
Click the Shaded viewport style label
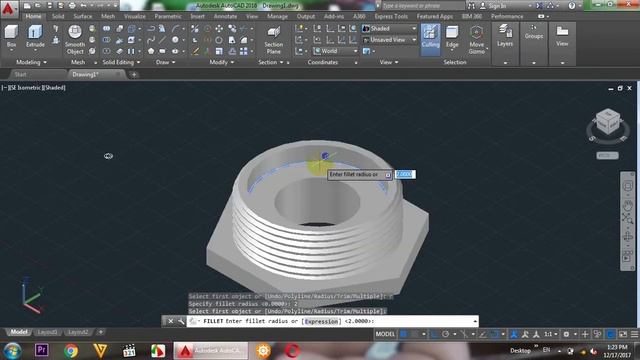53,87
